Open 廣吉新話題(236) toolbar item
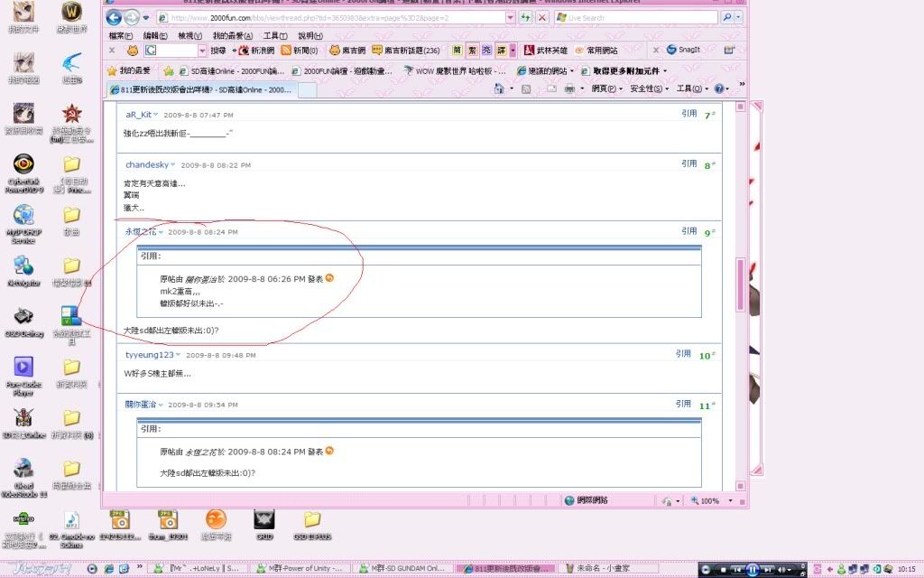The height and width of the screenshot is (578, 924). tap(406, 51)
